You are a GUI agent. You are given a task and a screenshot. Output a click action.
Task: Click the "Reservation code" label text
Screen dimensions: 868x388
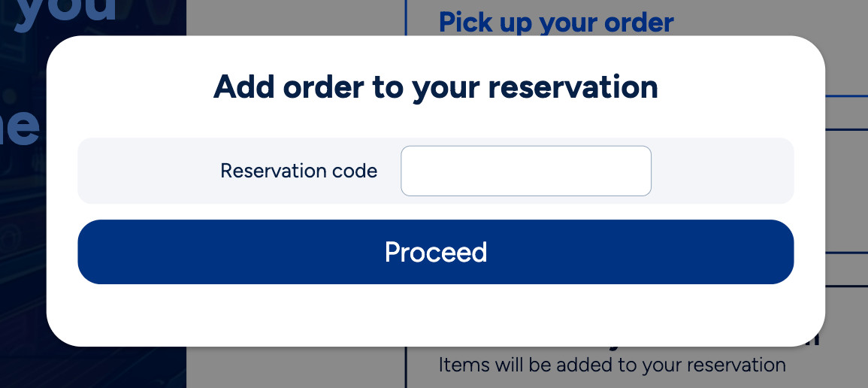tap(298, 171)
